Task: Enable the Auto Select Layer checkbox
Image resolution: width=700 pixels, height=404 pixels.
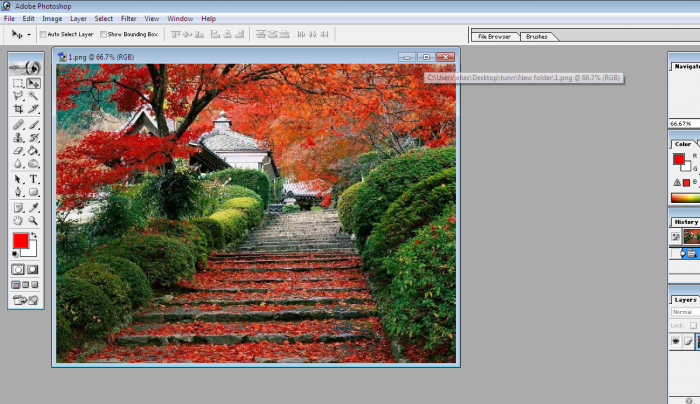Action: pos(43,34)
